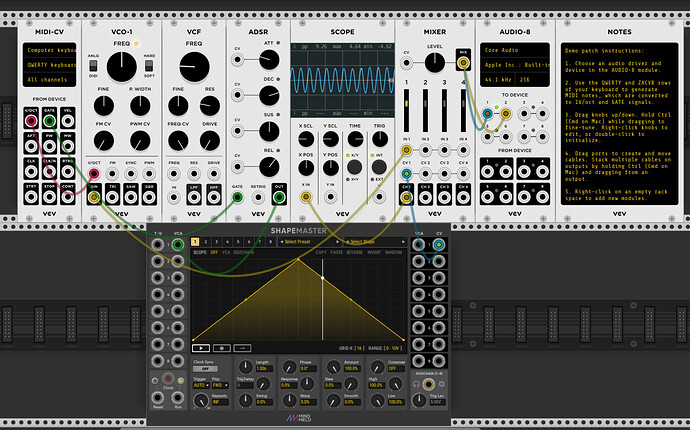Click the MIXER LEVEL knob
This screenshot has width=690, height=430.
point(435,62)
